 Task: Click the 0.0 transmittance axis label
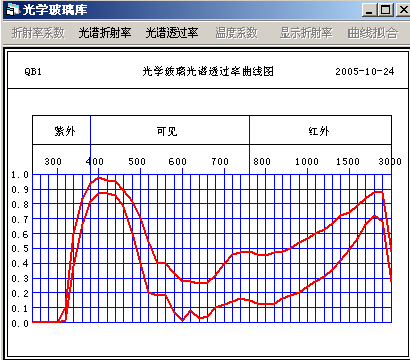20,323
